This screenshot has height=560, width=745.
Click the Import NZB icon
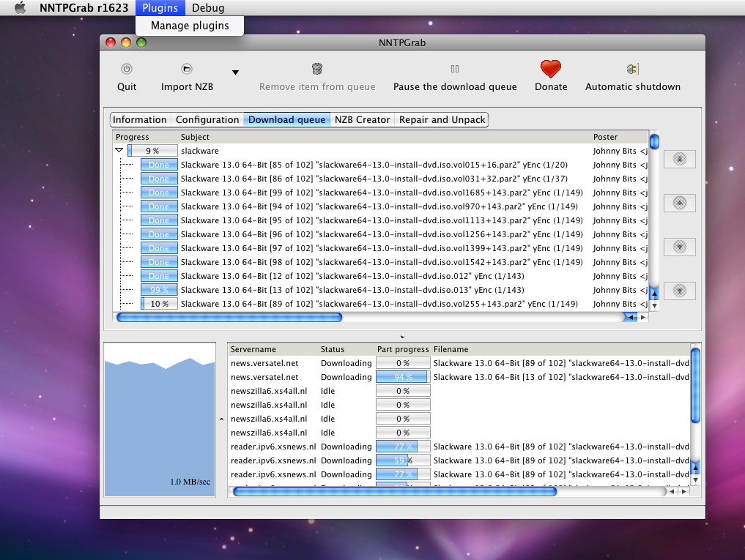(x=187, y=69)
